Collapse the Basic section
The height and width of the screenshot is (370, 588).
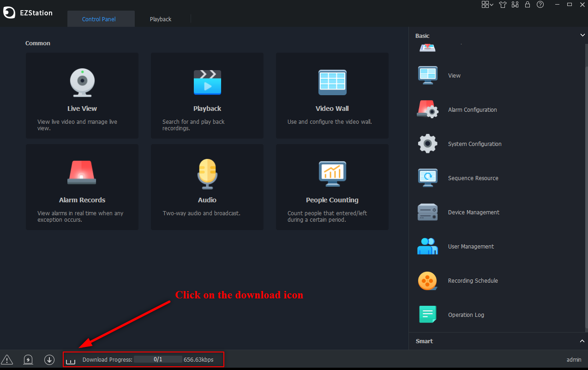point(582,35)
